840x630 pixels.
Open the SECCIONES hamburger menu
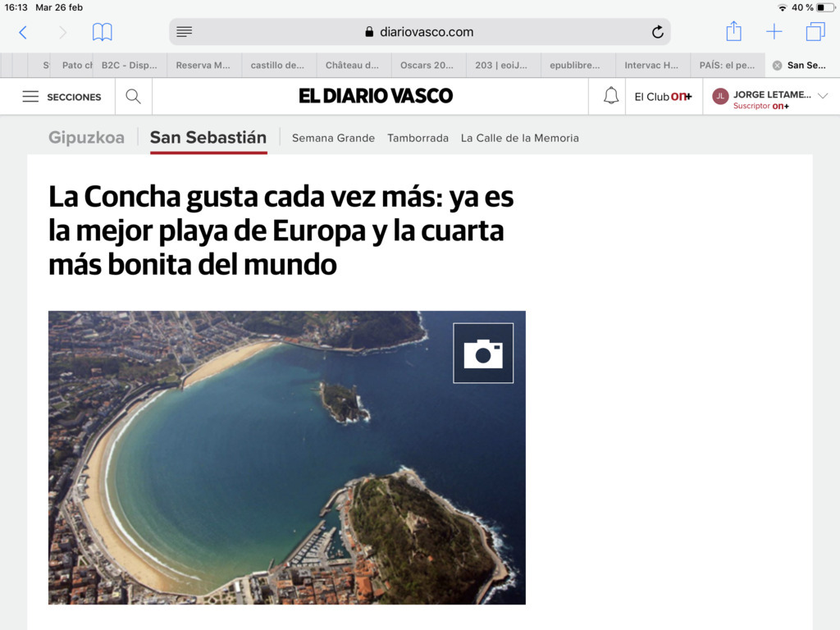click(62, 97)
